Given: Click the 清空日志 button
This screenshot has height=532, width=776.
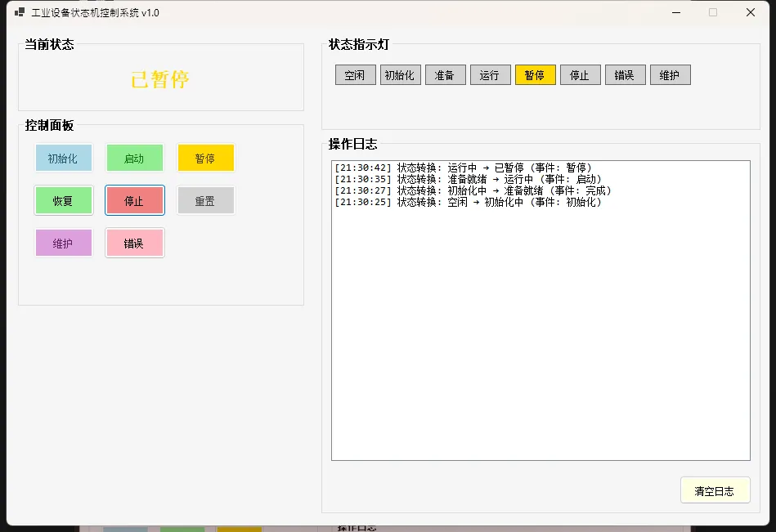Looking at the screenshot, I should [x=714, y=490].
